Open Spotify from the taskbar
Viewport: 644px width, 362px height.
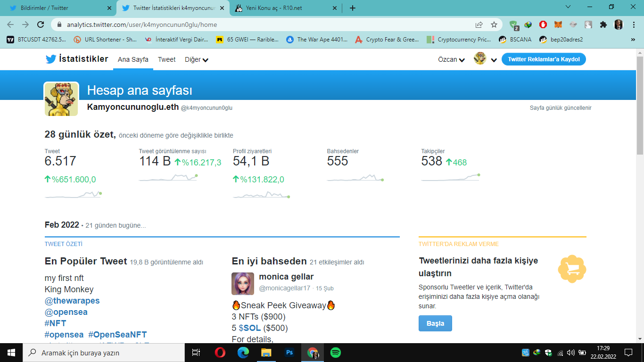point(336,353)
